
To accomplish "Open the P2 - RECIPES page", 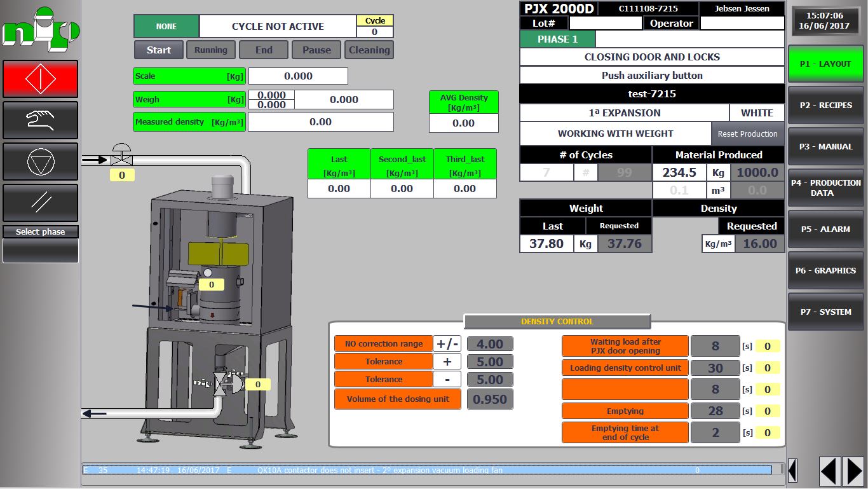I will coord(825,105).
